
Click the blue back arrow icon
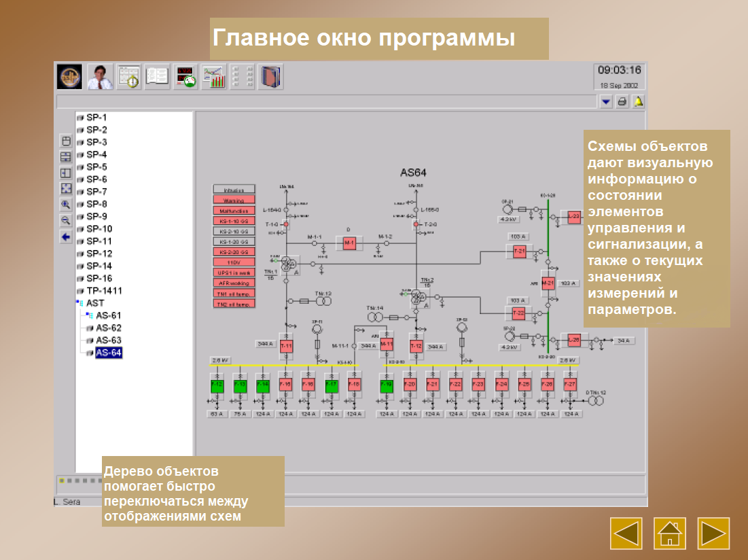tap(66, 237)
